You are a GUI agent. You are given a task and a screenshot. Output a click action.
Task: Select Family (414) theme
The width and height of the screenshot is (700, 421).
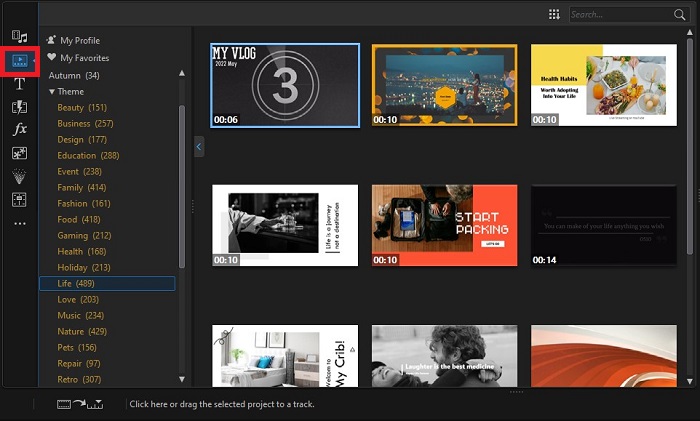coord(82,188)
